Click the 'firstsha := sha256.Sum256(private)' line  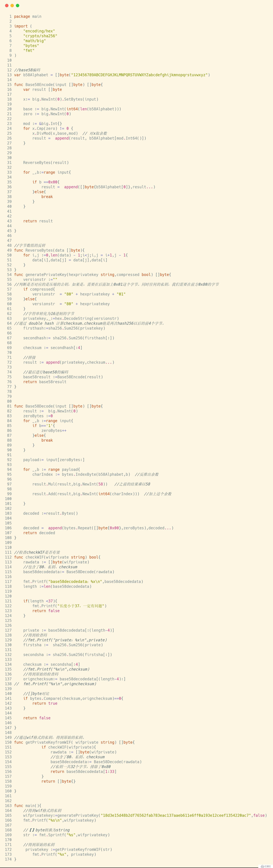[63, 645]
